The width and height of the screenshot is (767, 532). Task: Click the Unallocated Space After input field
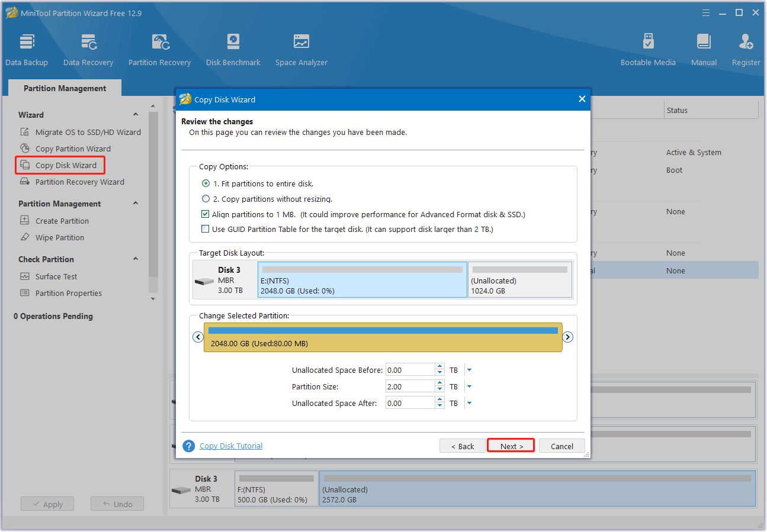tap(410, 404)
